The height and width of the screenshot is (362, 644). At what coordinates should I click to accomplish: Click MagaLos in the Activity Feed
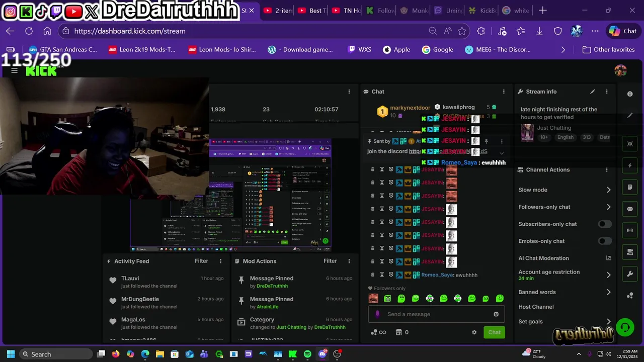click(x=133, y=320)
